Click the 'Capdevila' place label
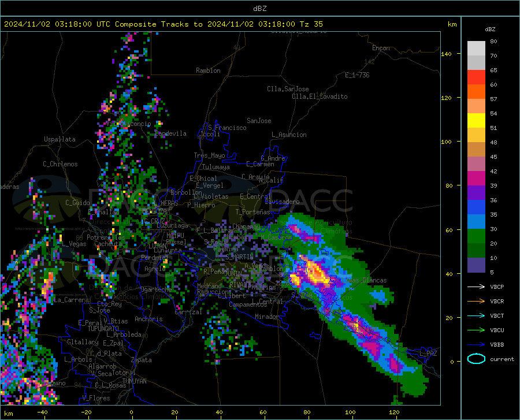Screen dimensions: 520x420 tap(170, 133)
